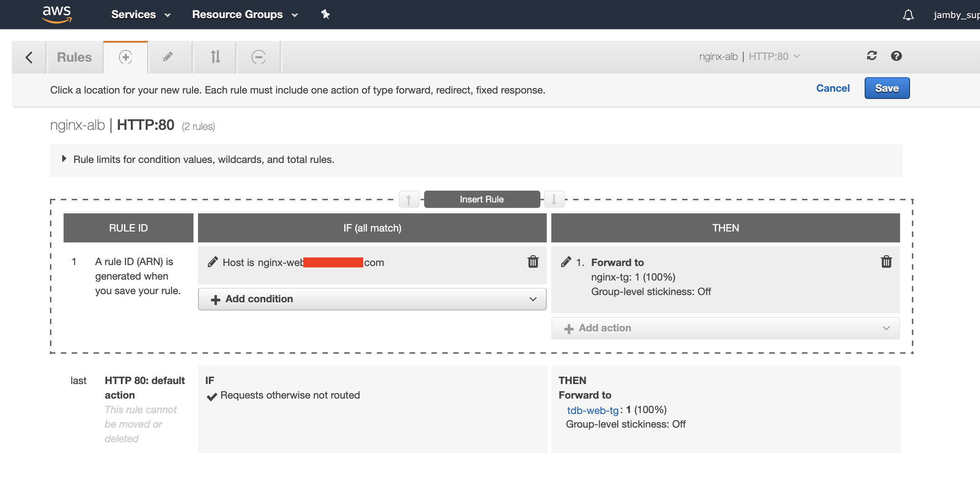The image size is (980, 483).
Task: Open the help question mark icon
Action: pyautogui.click(x=896, y=56)
